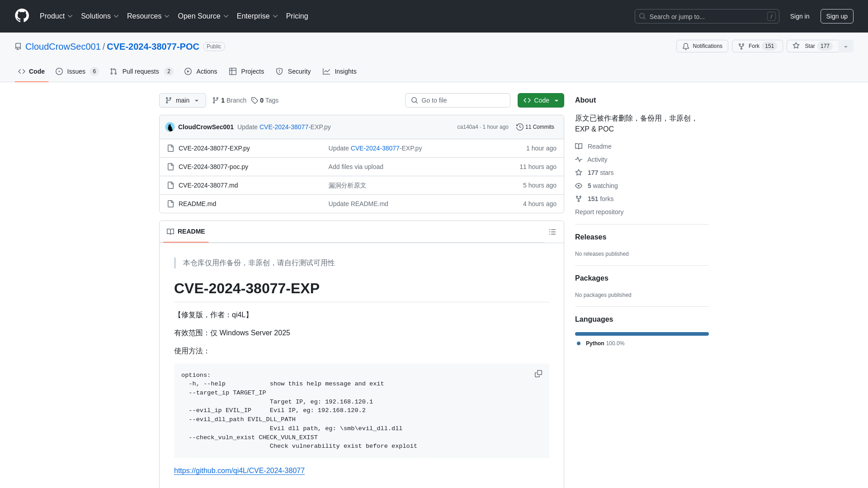Expand the Enterprise menu
Image resolution: width=868 pixels, height=488 pixels.
(x=257, y=16)
